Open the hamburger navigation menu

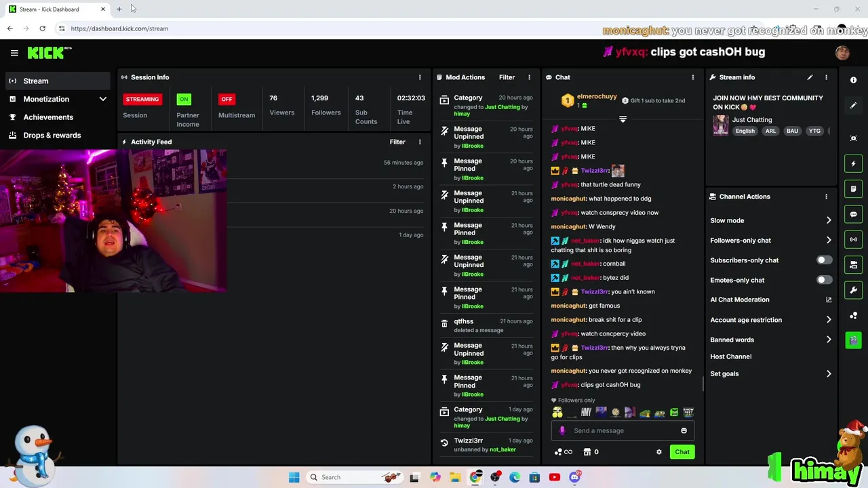(14, 53)
